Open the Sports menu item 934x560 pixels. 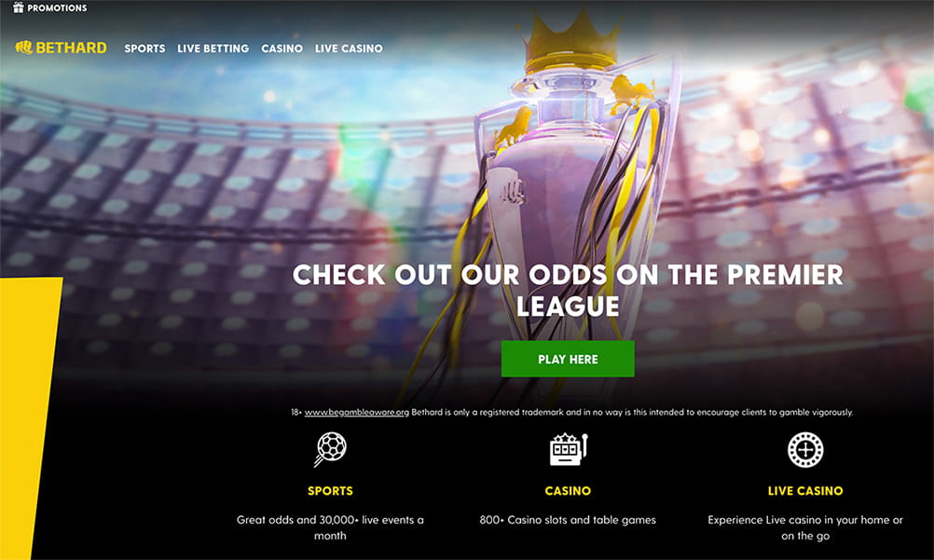click(144, 48)
